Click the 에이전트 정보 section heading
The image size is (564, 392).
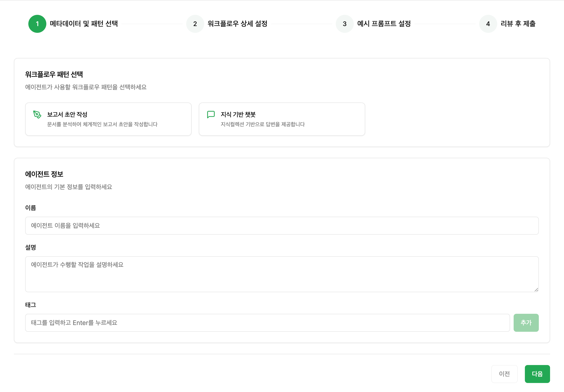(44, 174)
